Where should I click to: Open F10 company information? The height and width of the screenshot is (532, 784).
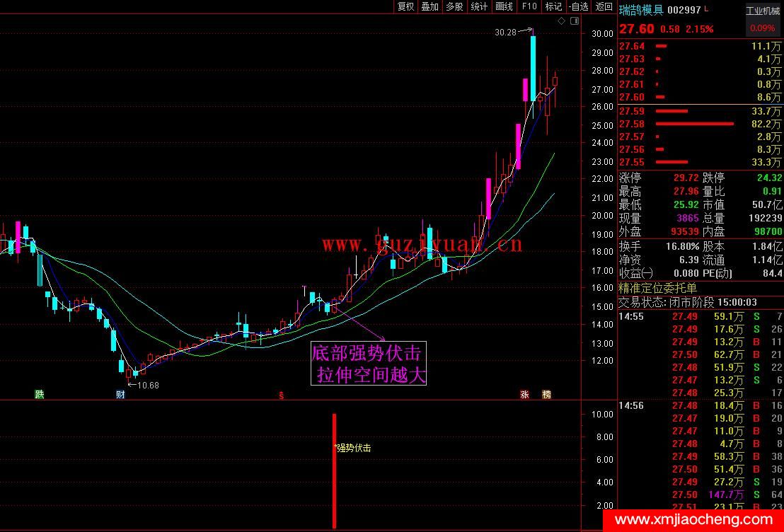coord(529,6)
